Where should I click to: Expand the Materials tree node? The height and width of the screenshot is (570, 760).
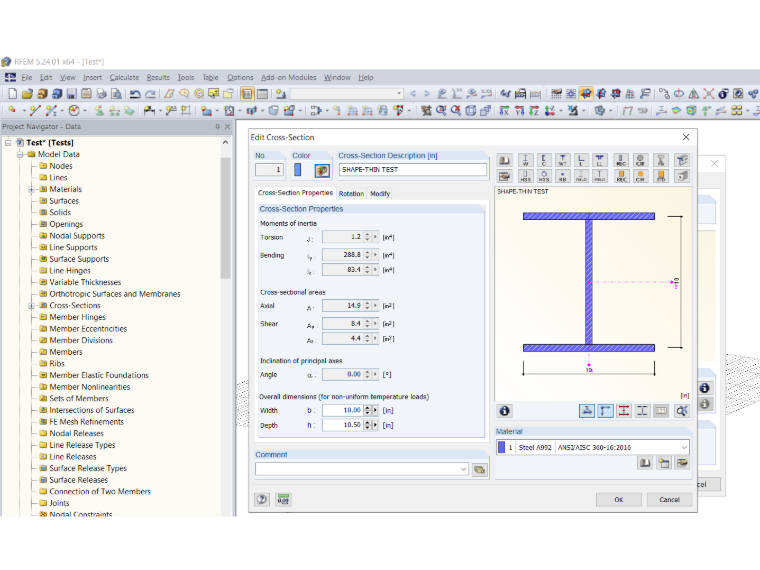pyautogui.click(x=31, y=190)
